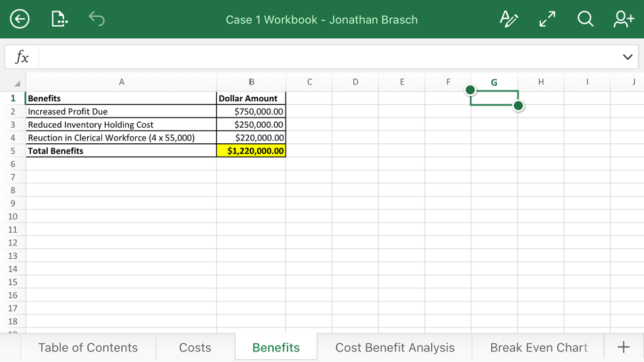Activate full-screen view with expand arrows icon
The height and width of the screenshot is (362, 644).
tap(547, 19)
